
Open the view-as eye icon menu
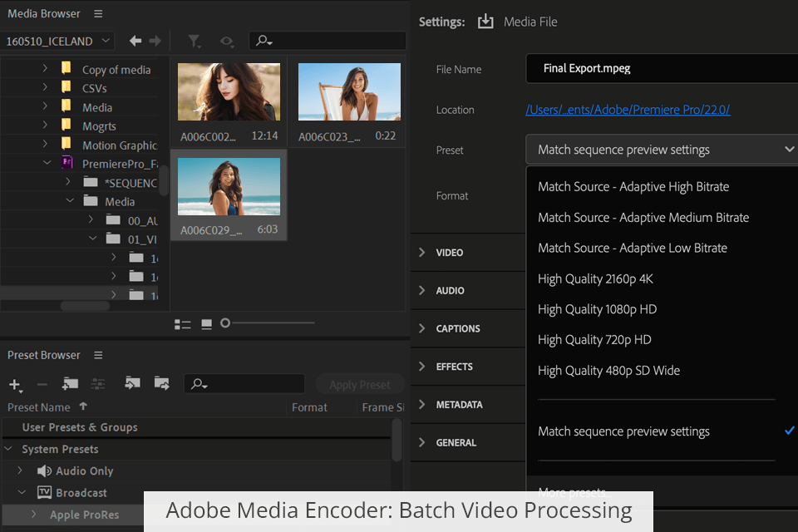227,42
